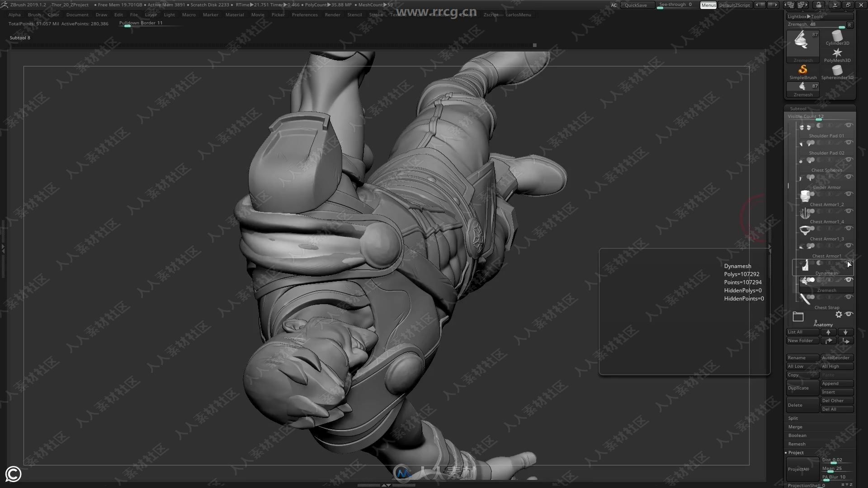The image size is (868, 488).
Task: Expand the Remesh section
Action: [x=797, y=444]
